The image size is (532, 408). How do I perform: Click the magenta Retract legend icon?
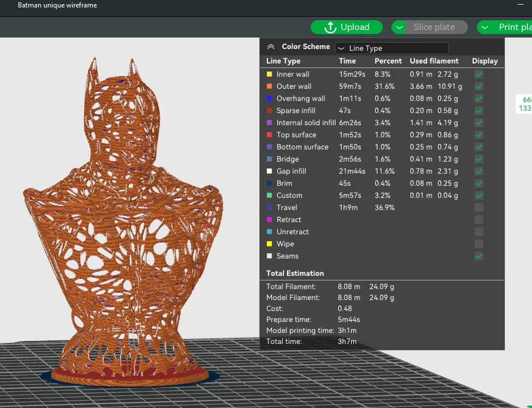[x=269, y=219]
